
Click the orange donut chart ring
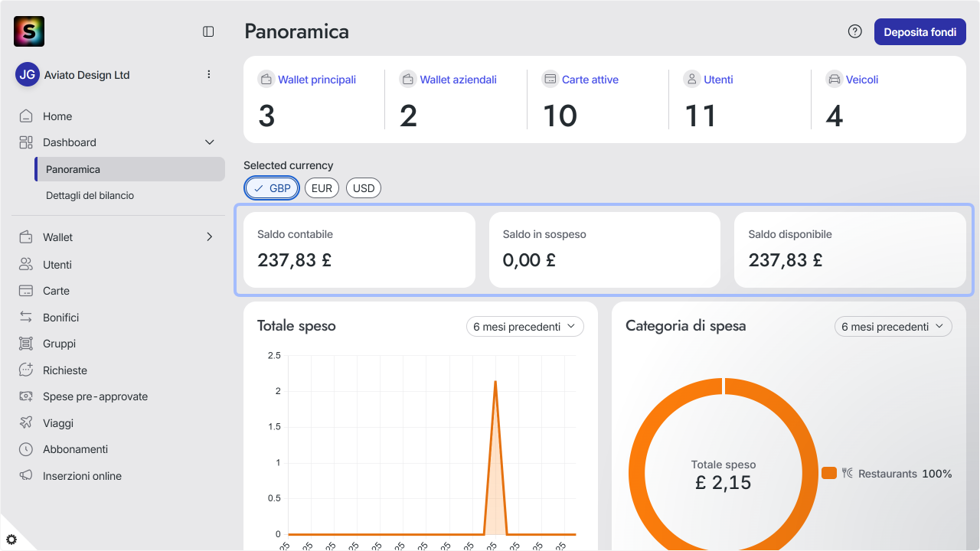click(x=637, y=473)
